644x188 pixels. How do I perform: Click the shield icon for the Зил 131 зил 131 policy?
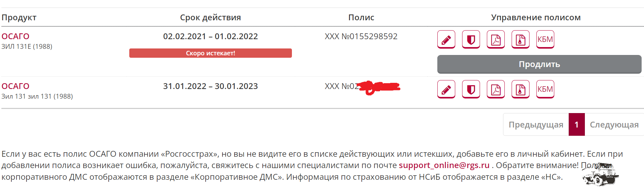(x=471, y=89)
